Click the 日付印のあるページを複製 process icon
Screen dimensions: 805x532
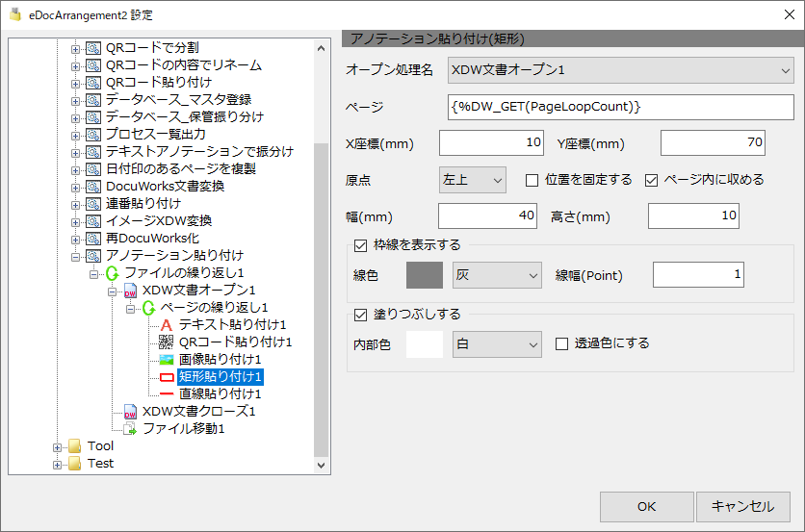point(93,169)
